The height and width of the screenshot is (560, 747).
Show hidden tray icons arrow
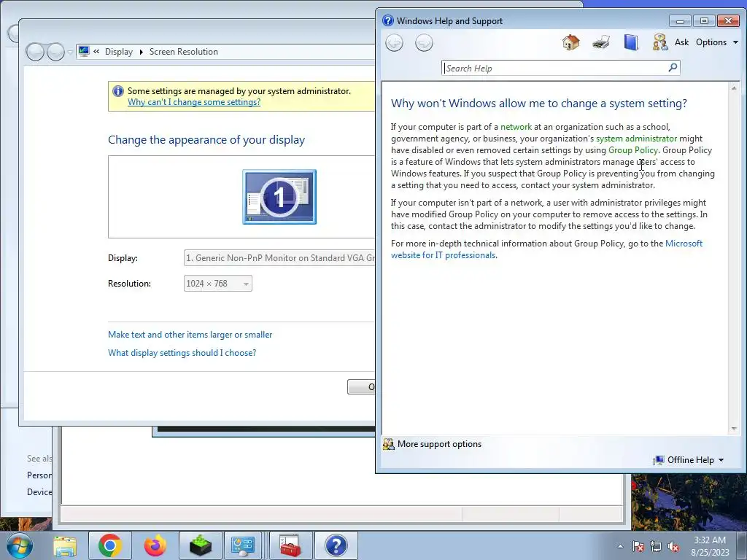tap(620, 546)
